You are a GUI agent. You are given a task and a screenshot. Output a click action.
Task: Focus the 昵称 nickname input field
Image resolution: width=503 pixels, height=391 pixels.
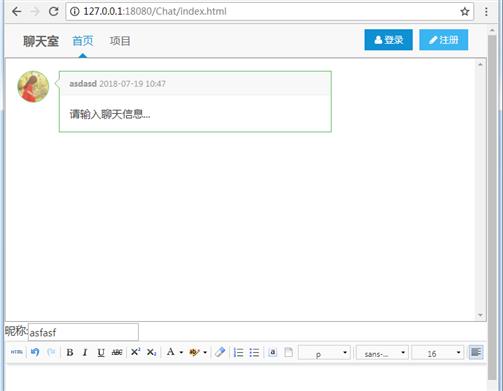pos(83,332)
